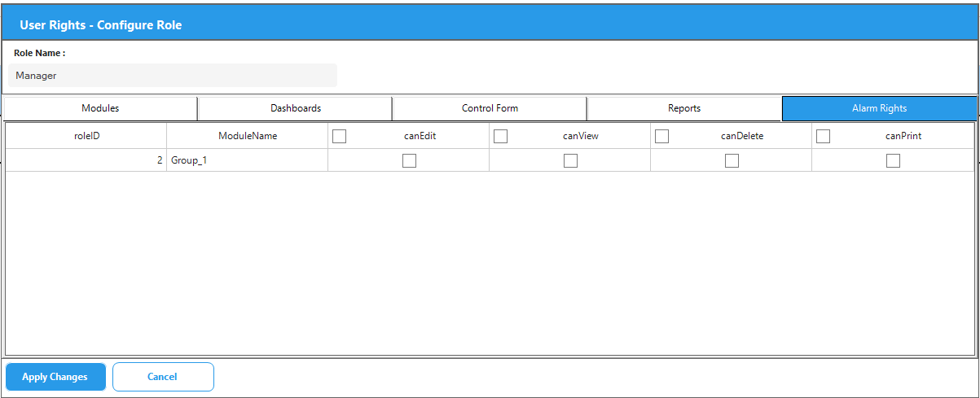The image size is (980, 398).
Task: Switch to the Modules tab
Action: tap(100, 108)
